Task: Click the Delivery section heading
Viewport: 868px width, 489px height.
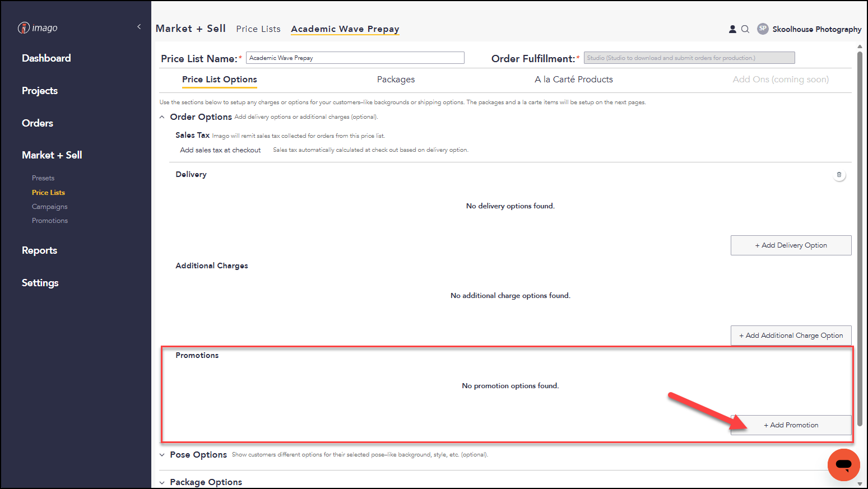Action: [x=191, y=175]
